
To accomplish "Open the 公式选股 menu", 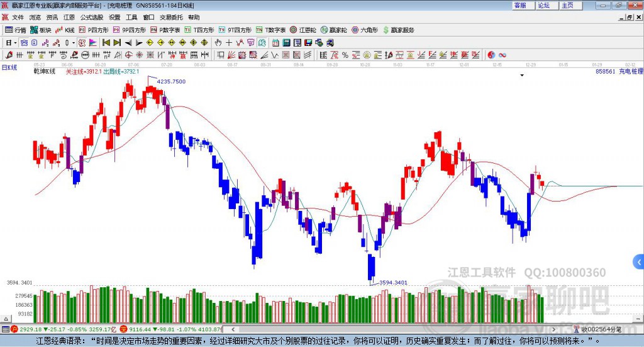I will (x=92, y=17).
